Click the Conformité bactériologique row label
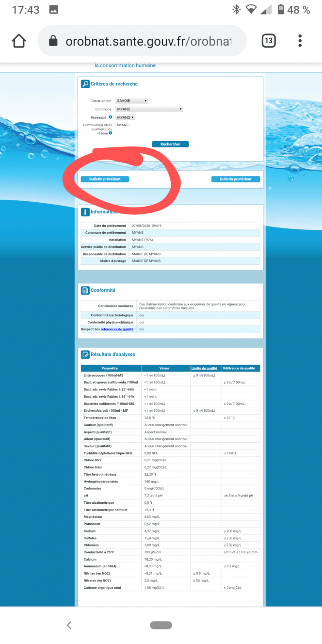The width and height of the screenshot is (322, 644). click(x=111, y=315)
